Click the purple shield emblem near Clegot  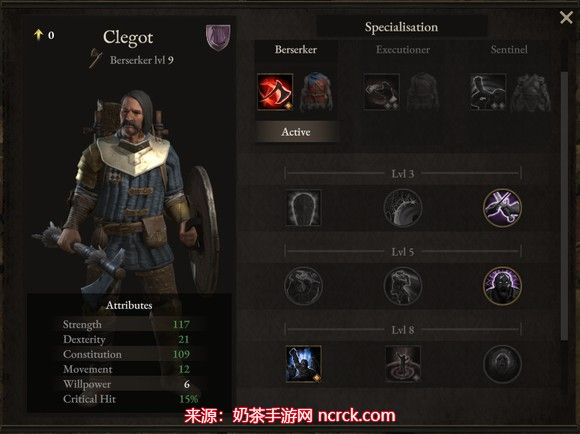218,37
